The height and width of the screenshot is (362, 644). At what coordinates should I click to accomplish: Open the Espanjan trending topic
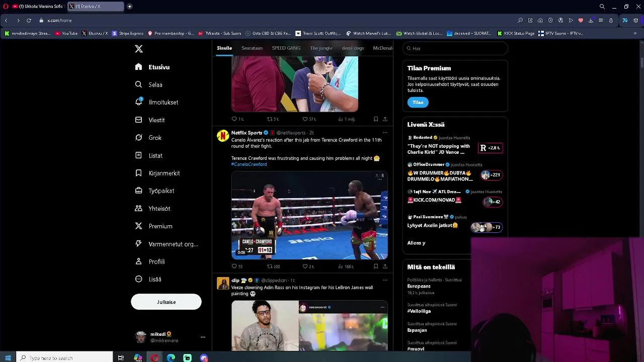click(x=417, y=330)
